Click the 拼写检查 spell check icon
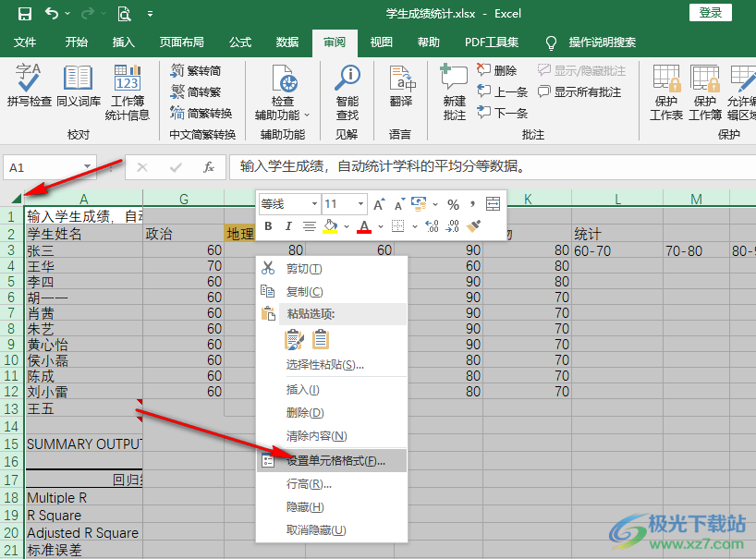The image size is (756, 559). coord(29,87)
